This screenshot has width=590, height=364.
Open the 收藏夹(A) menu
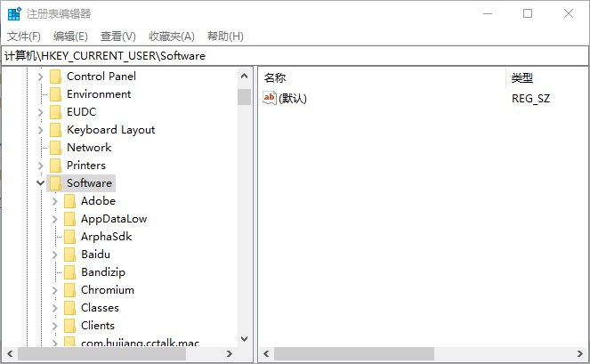click(x=171, y=36)
